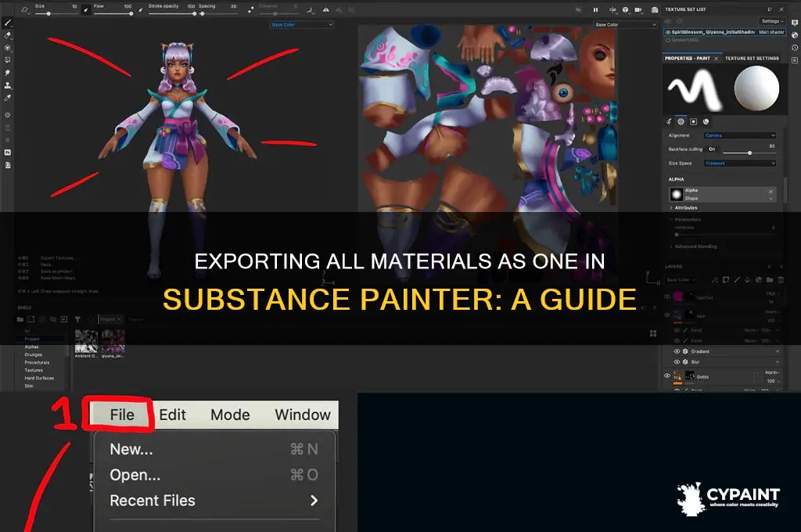Open the texture set Settings dropdown
Screen dimensions: 801x532
[x=772, y=21]
